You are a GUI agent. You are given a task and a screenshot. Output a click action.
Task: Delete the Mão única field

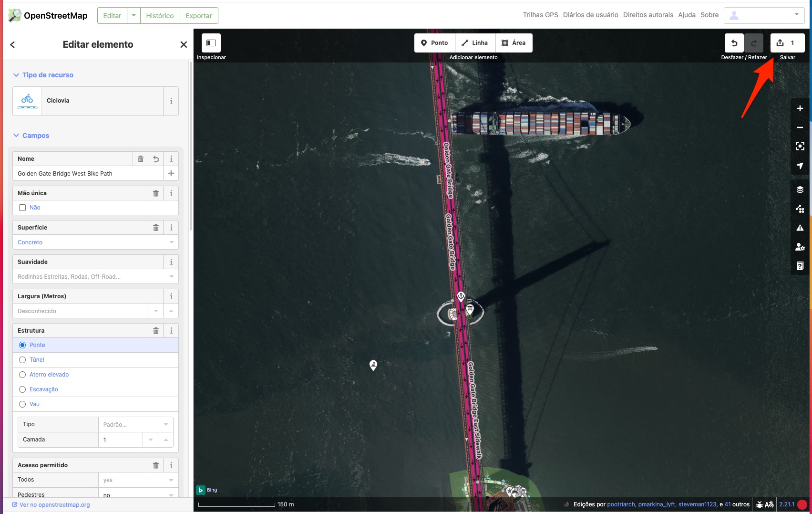[156, 193]
